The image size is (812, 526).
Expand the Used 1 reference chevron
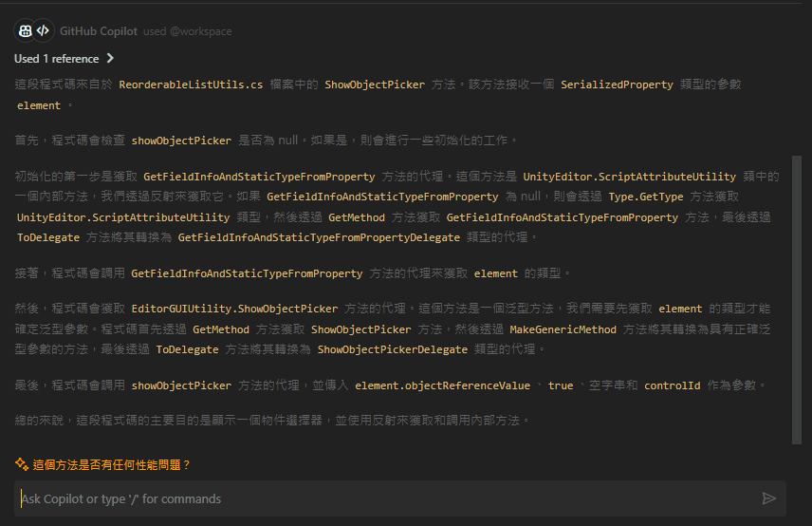tap(110, 58)
